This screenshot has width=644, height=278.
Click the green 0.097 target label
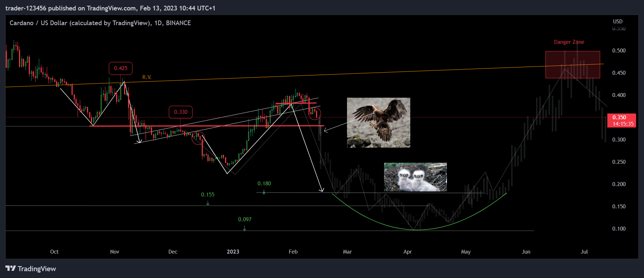[x=245, y=219]
